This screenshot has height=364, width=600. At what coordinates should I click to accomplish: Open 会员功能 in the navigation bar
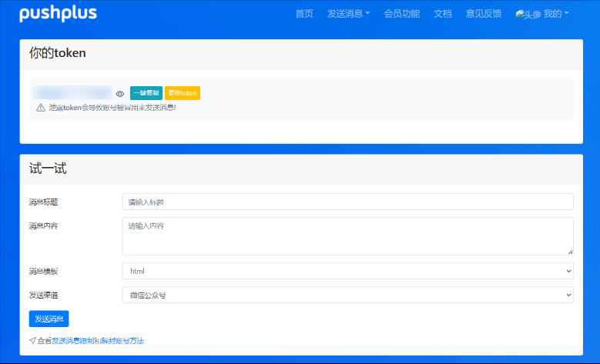[401, 14]
